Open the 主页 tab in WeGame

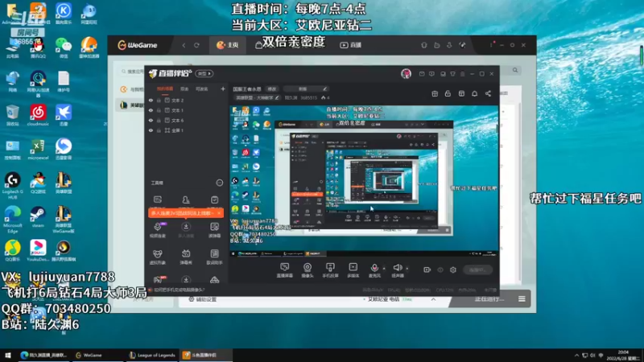pos(228,45)
